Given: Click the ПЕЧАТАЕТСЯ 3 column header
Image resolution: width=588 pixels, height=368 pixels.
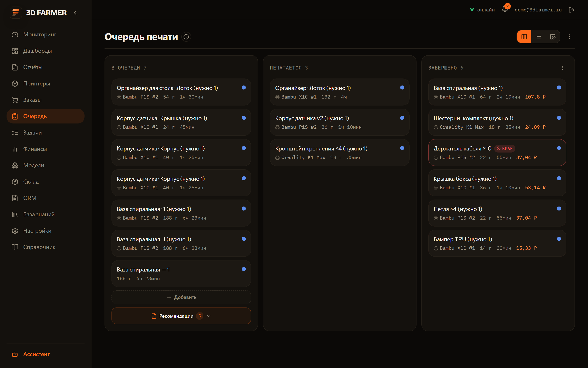Looking at the screenshot, I should click(289, 68).
